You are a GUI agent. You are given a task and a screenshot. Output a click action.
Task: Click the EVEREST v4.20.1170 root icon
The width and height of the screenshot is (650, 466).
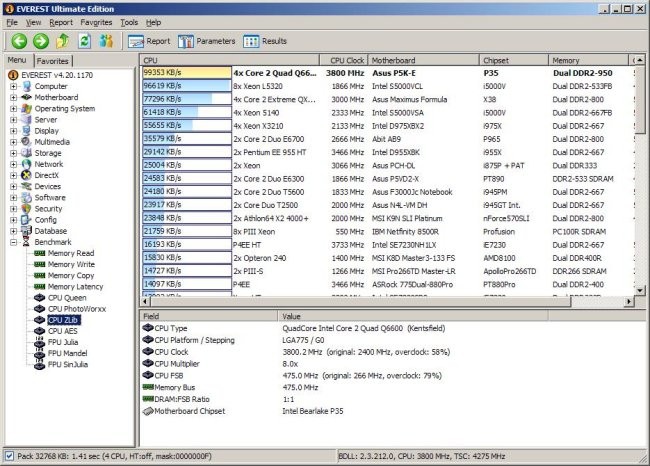(13, 75)
